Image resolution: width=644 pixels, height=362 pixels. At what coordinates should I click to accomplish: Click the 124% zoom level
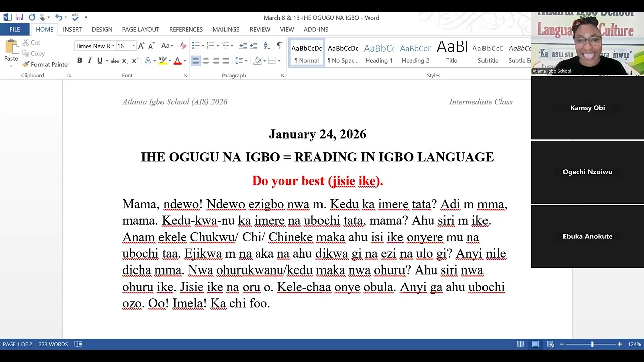(x=634, y=344)
